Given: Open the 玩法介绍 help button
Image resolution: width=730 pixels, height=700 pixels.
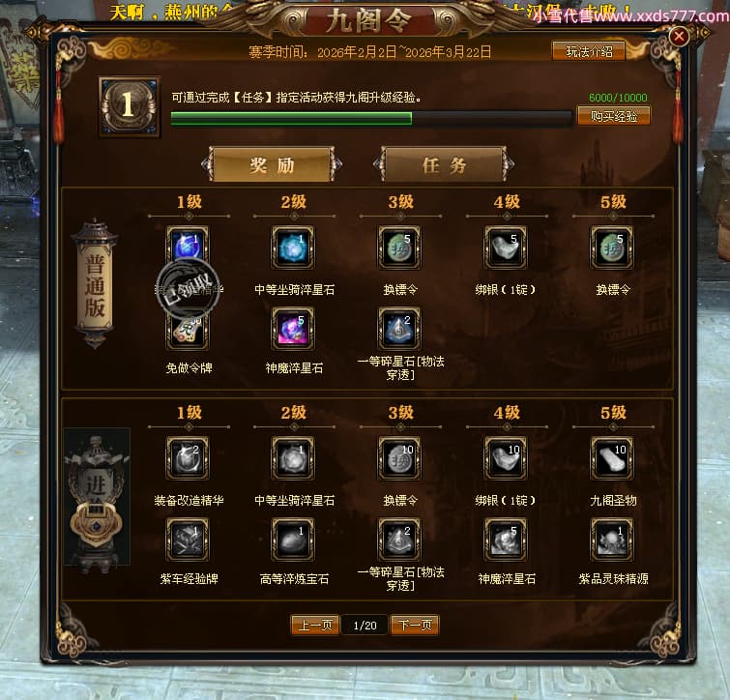Looking at the screenshot, I should [x=589, y=51].
